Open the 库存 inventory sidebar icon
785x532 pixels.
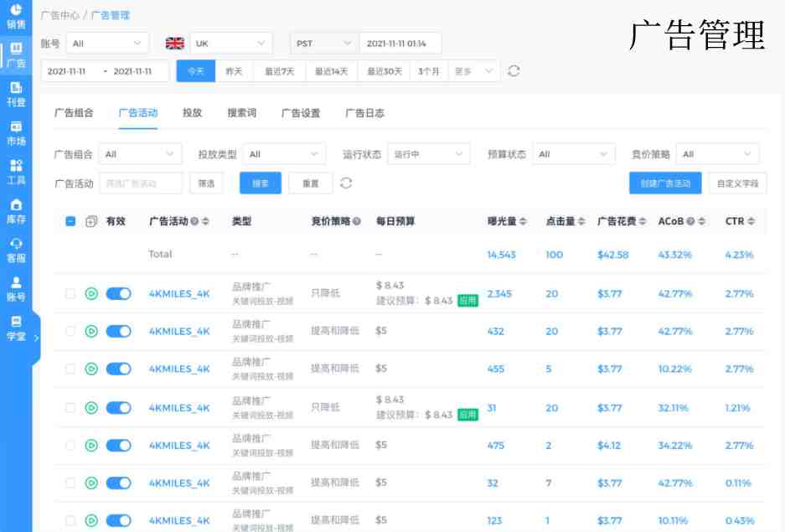pos(16,211)
